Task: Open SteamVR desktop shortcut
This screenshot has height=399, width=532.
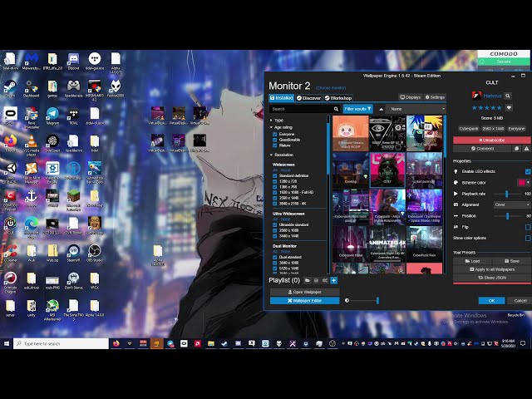Action: pyautogui.click(x=73, y=254)
